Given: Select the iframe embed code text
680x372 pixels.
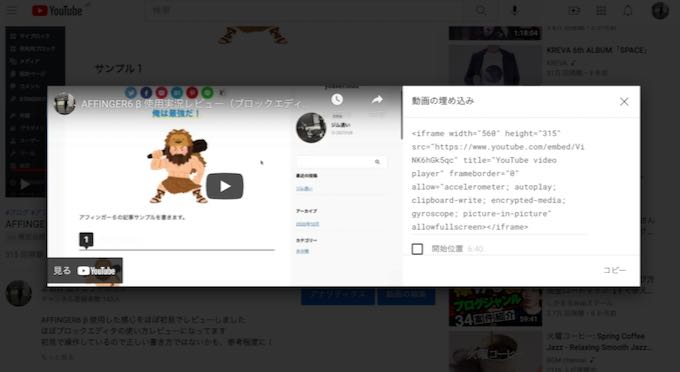Looking at the screenshot, I should coord(498,180).
